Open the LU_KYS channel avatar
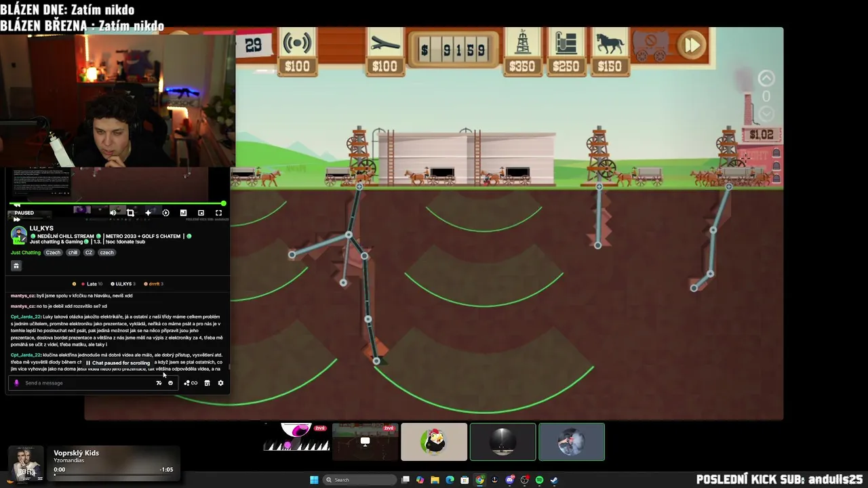 pos(19,235)
